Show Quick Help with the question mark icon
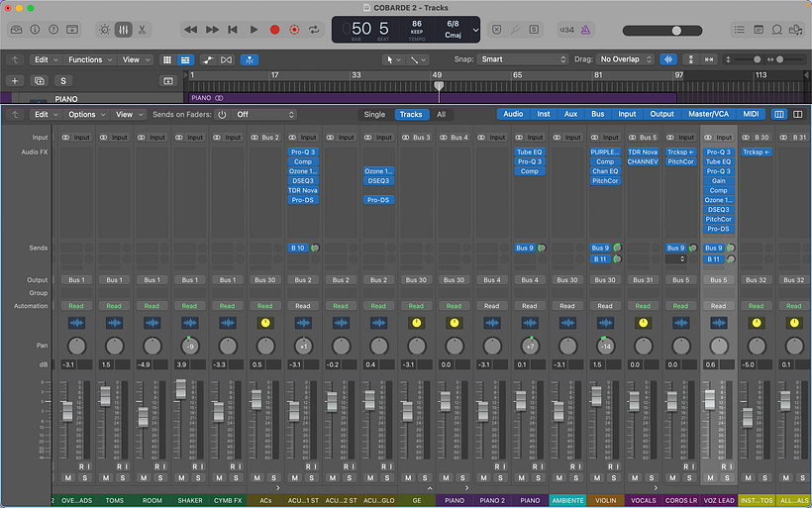The height and width of the screenshot is (508, 812). pos(53,30)
